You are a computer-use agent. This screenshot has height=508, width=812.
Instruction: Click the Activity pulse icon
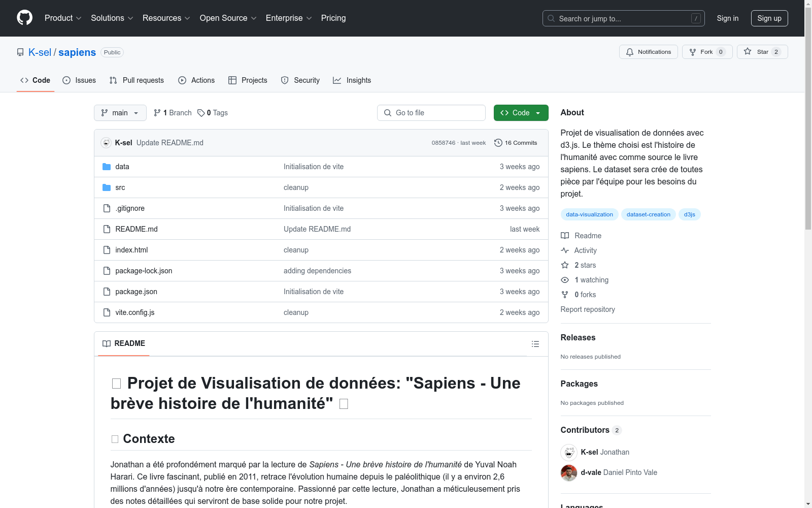565,250
